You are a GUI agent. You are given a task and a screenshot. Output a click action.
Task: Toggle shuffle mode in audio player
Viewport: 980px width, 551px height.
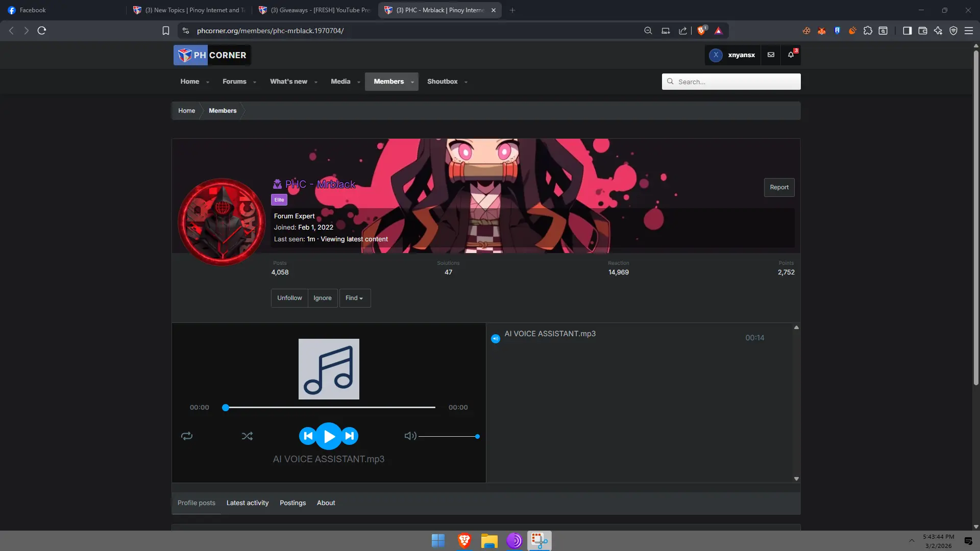pyautogui.click(x=247, y=436)
